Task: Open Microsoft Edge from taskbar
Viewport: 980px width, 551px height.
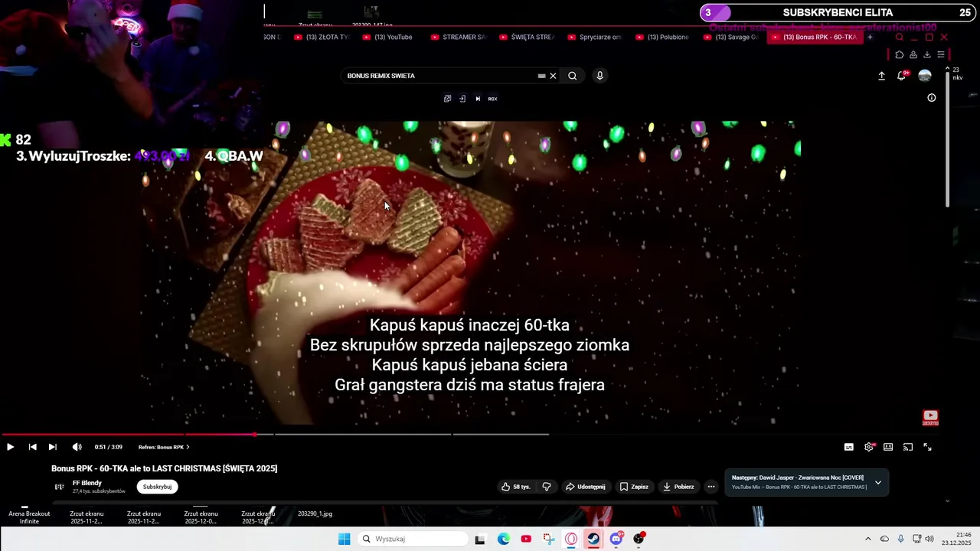Action: click(x=503, y=539)
